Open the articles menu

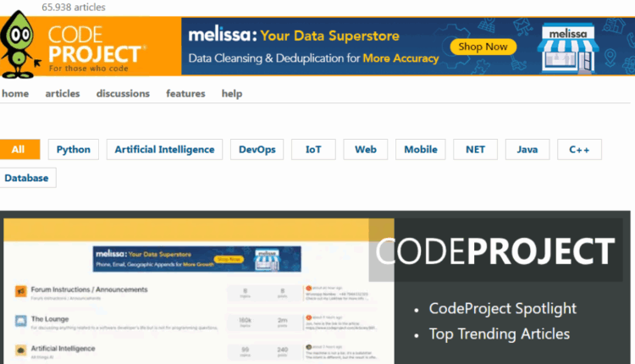(x=63, y=94)
